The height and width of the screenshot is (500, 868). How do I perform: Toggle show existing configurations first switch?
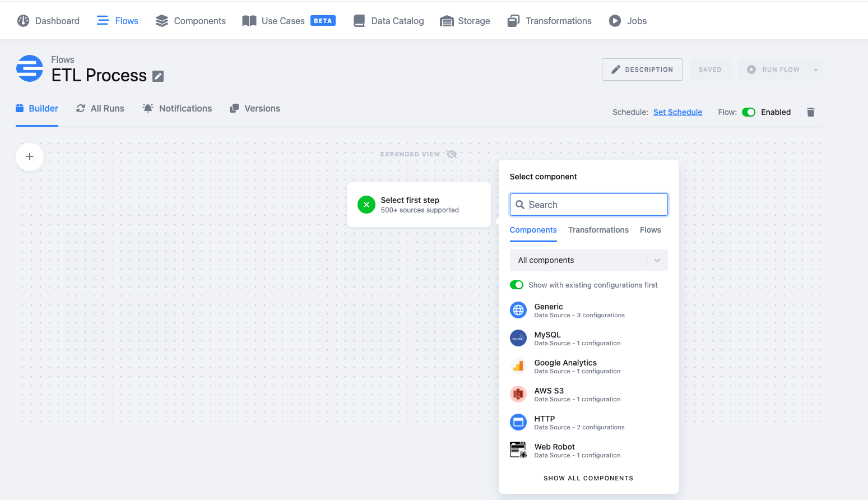(x=517, y=285)
